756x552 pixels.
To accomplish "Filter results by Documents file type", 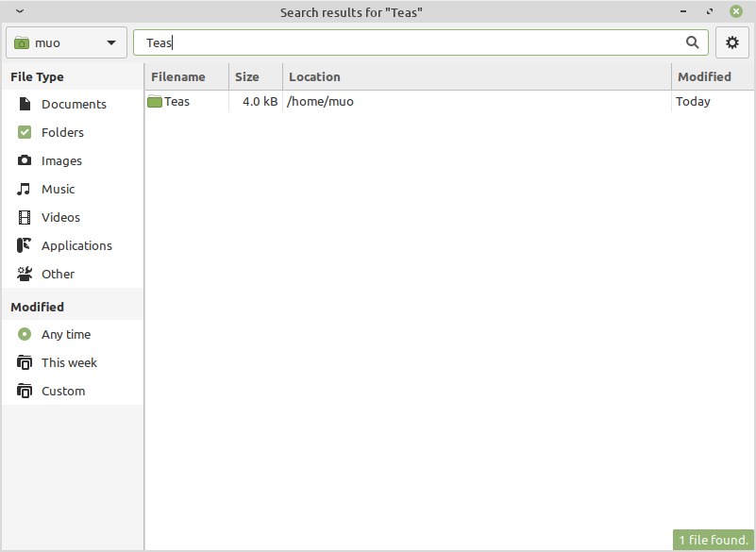I will (x=73, y=104).
